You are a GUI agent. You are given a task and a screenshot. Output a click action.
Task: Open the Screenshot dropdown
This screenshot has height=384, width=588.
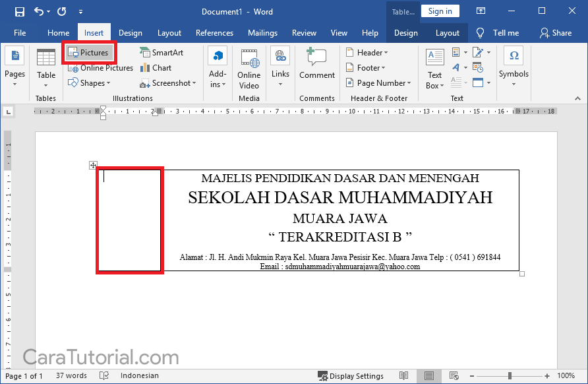[168, 83]
